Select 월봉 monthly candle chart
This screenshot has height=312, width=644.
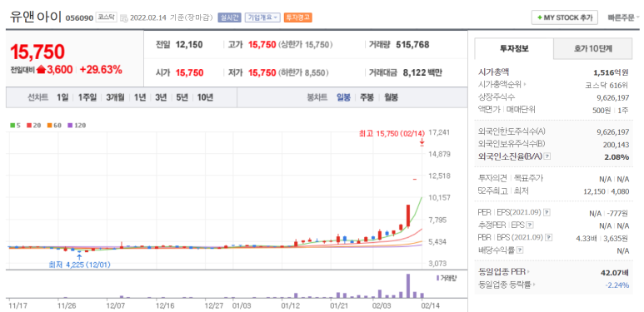(x=391, y=97)
